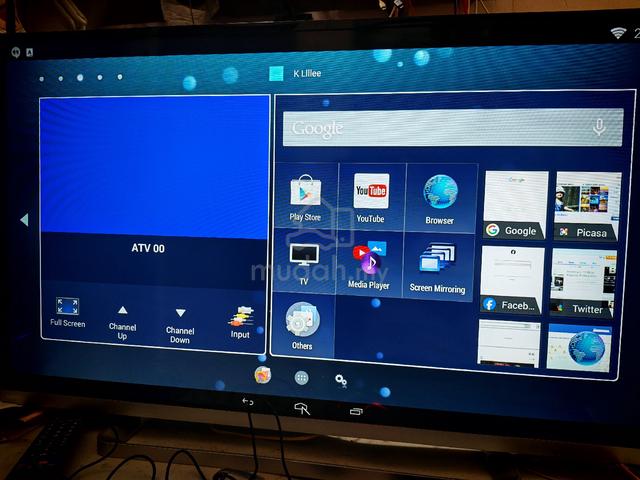Open the TV app tile

click(x=304, y=262)
